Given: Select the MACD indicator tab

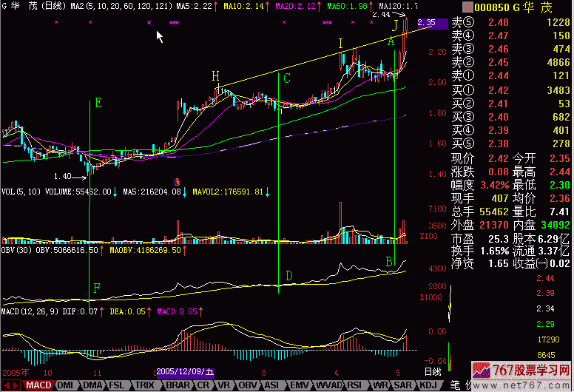Looking at the screenshot, I should [39, 385].
